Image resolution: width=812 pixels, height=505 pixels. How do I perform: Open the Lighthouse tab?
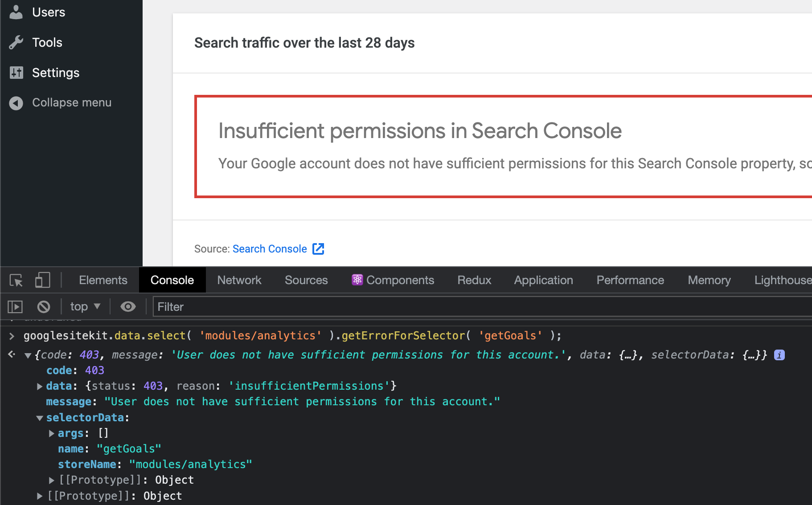[783, 280]
